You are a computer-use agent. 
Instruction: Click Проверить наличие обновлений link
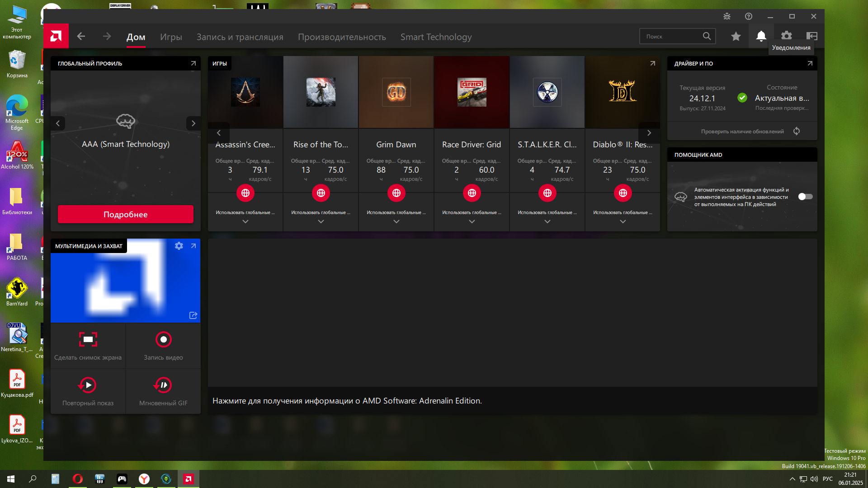pyautogui.click(x=742, y=131)
